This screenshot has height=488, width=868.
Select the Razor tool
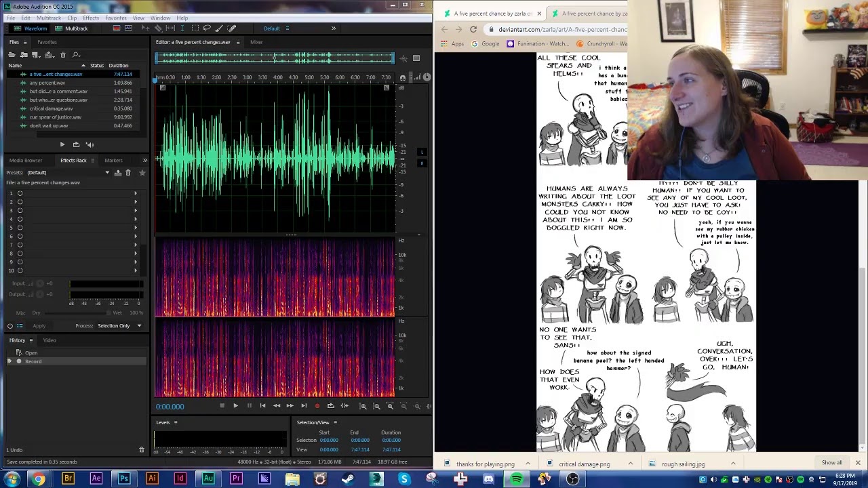[x=158, y=28]
